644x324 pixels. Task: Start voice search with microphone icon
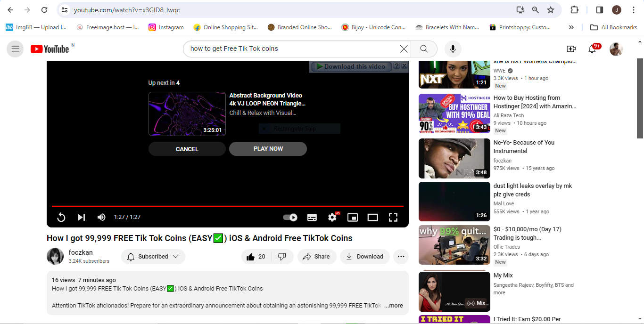pyautogui.click(x=453, y=49)
